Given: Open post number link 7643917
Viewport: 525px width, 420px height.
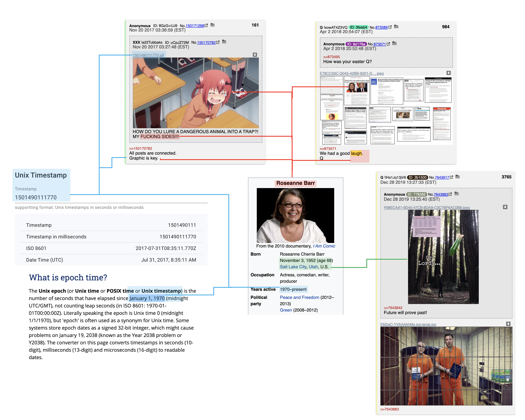Looking at the screenshot, I should [x=442, y=177].
